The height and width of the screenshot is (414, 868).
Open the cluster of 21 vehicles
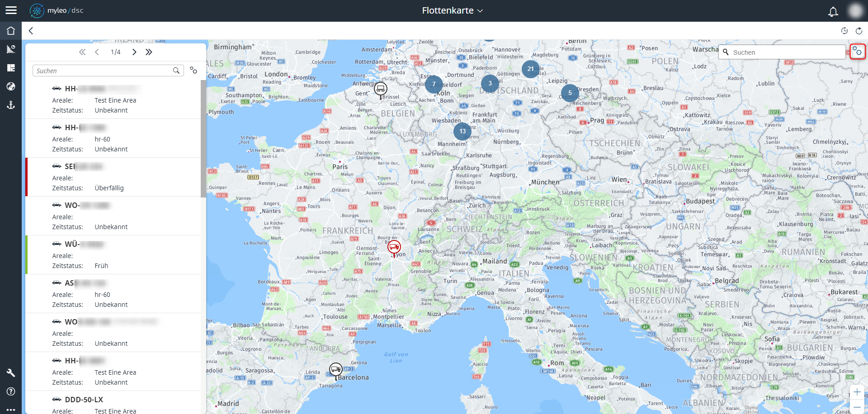coord(531,69)
